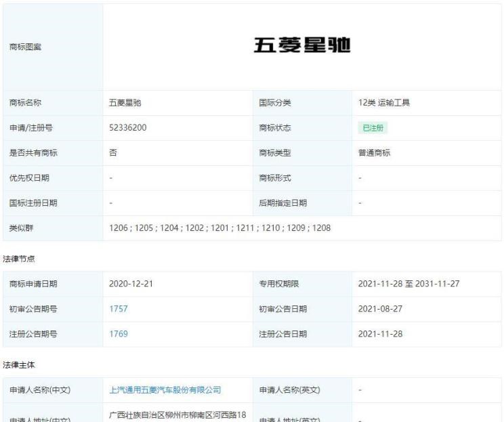Click the 后期指定日期 label
This screenshot has height=422, width=504.
click(283, 203)
